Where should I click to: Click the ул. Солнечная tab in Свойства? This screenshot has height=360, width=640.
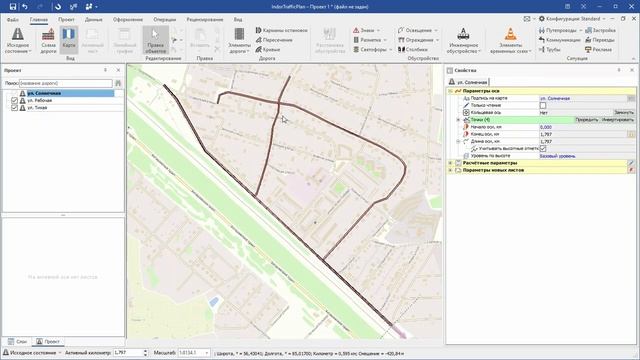(468, 82)
